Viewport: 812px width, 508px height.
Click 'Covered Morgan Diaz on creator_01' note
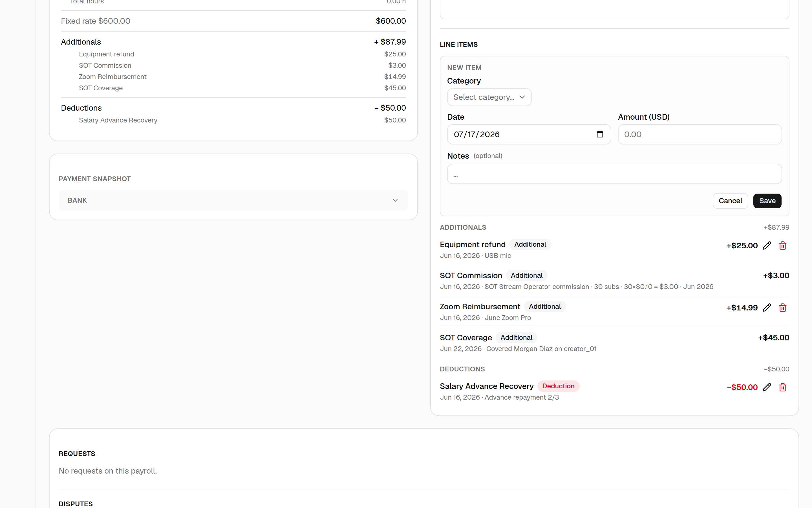pyautogui.click(x=541, y=349)
